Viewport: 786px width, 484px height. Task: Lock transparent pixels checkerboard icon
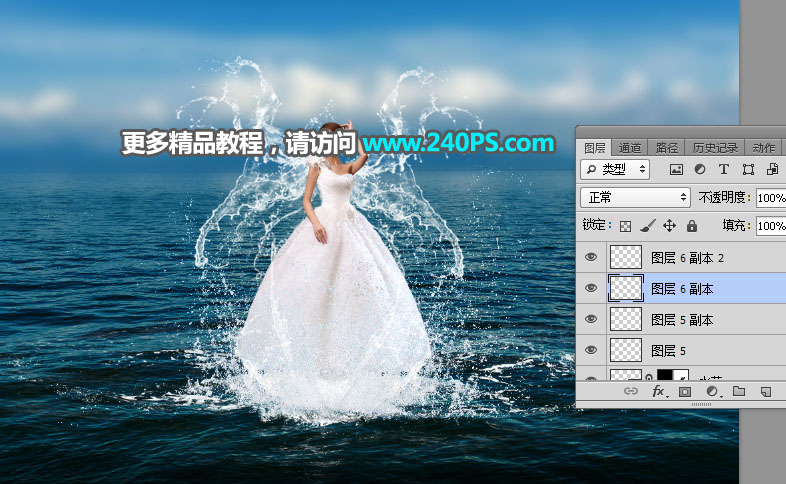625,226
